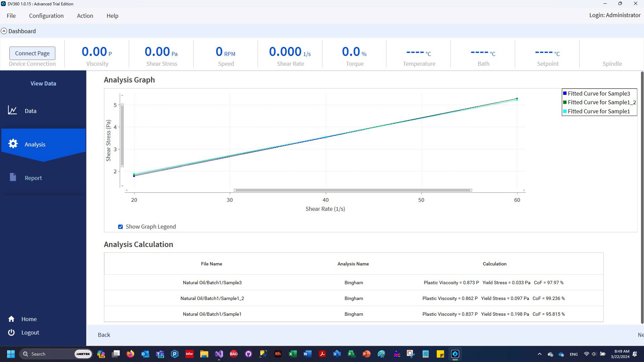
Task: Click the Back button
Action: click(104, 335)
